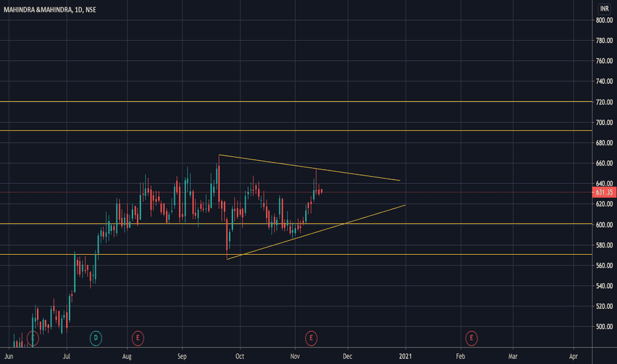This screenshot has width=617, height=364.
Task: Click the Jul label on time axis
Action: [x=66, y=357]
